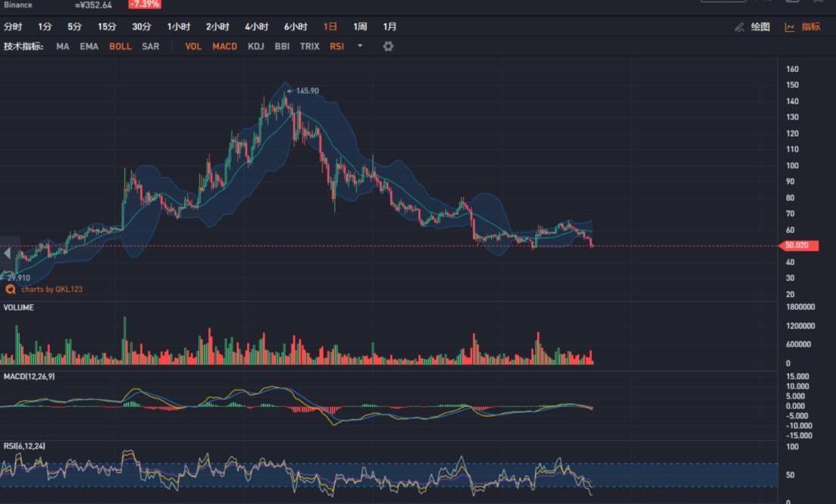Image resolution: width=836 pixels, height=504 pixels.
Task: Toggle the BOLL indicator
Action: (x=120, y=46)
